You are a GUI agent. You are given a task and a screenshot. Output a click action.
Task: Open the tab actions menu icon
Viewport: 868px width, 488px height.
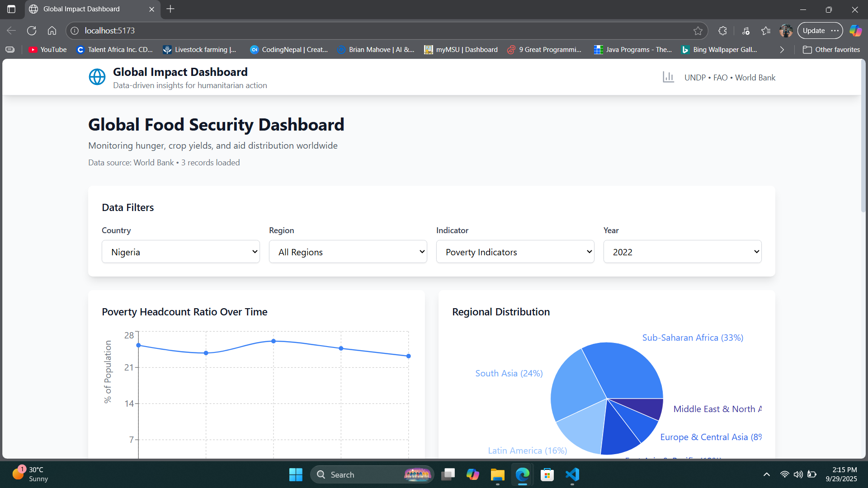[11, 9]
